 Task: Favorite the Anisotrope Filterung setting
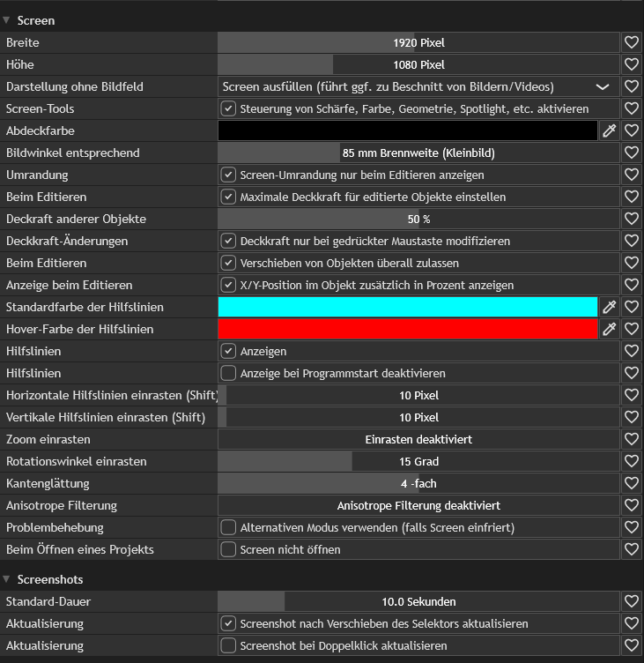click(632, 505)
